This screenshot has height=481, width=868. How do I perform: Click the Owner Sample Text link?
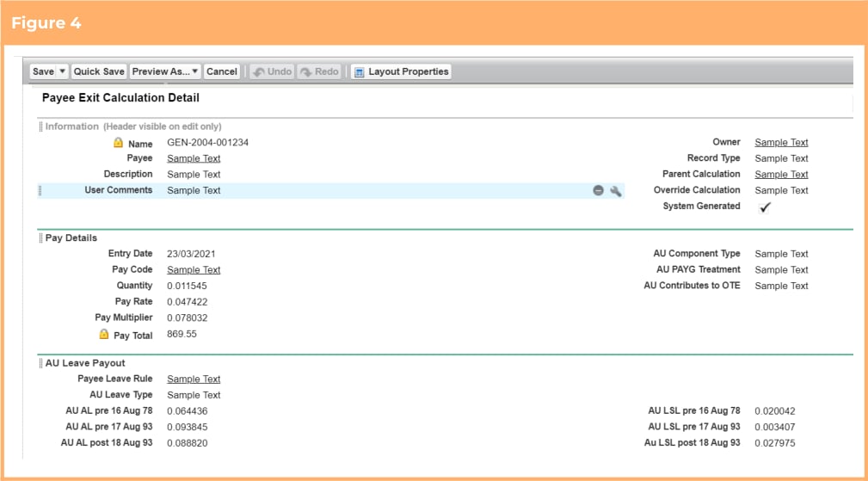[781, 142]
